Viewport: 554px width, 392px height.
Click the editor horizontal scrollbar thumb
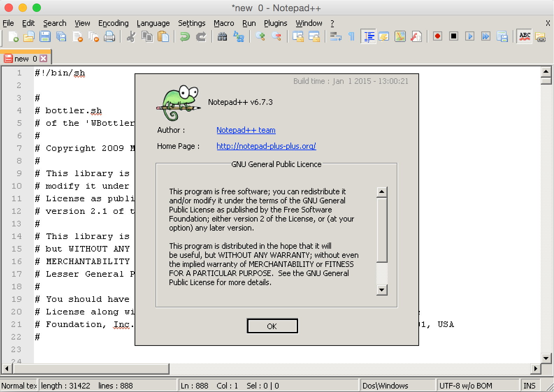[91, 369]
